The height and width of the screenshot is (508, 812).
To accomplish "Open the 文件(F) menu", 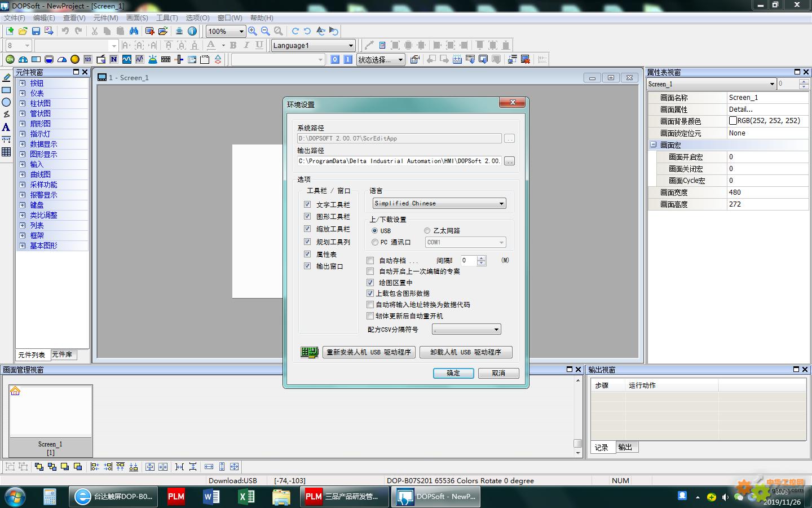I will [15, 17].
